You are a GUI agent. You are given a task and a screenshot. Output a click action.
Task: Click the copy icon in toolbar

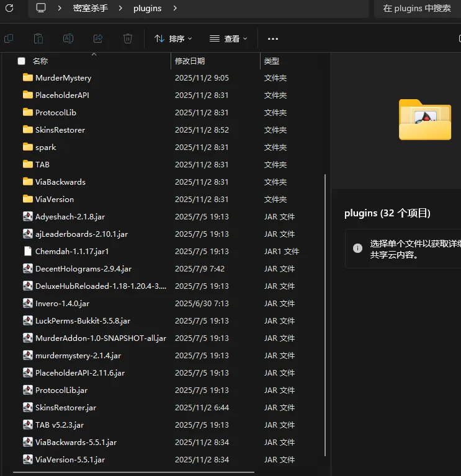(9, 38)
